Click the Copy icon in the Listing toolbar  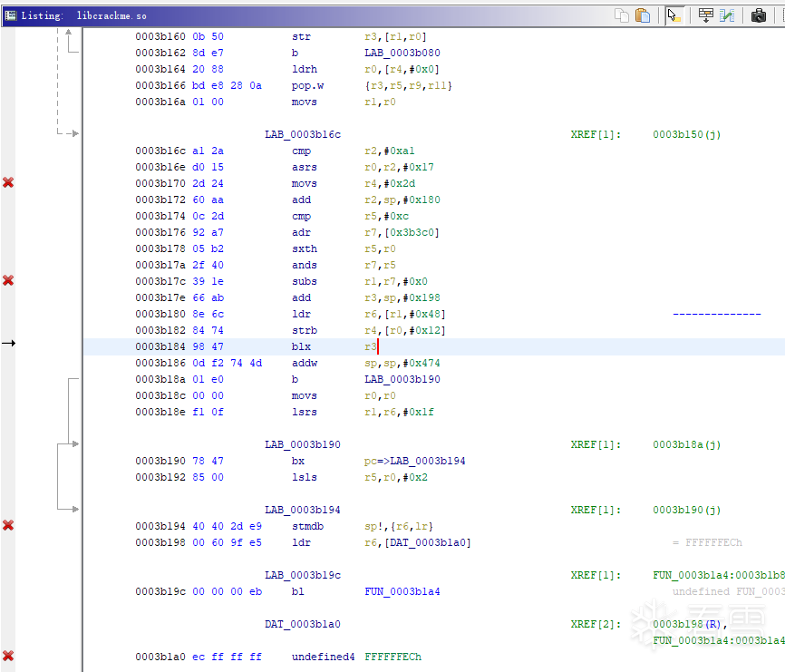pyautogui.click(x=622, y=15)
